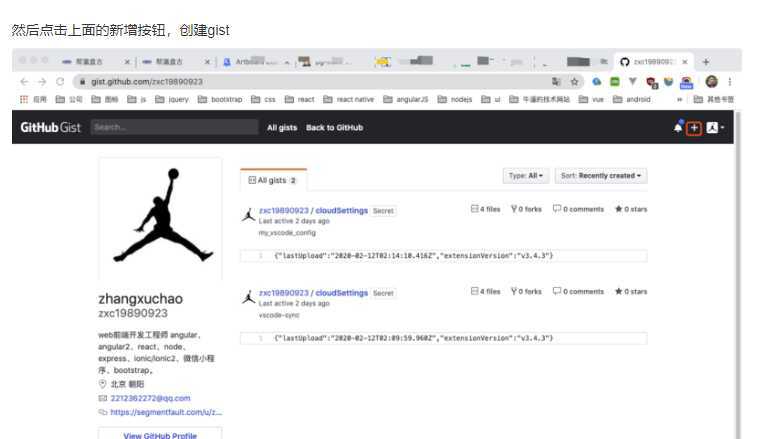Click the GitHub Gist logo
This screenshot has width=771, height=439.
click(50, 127)
